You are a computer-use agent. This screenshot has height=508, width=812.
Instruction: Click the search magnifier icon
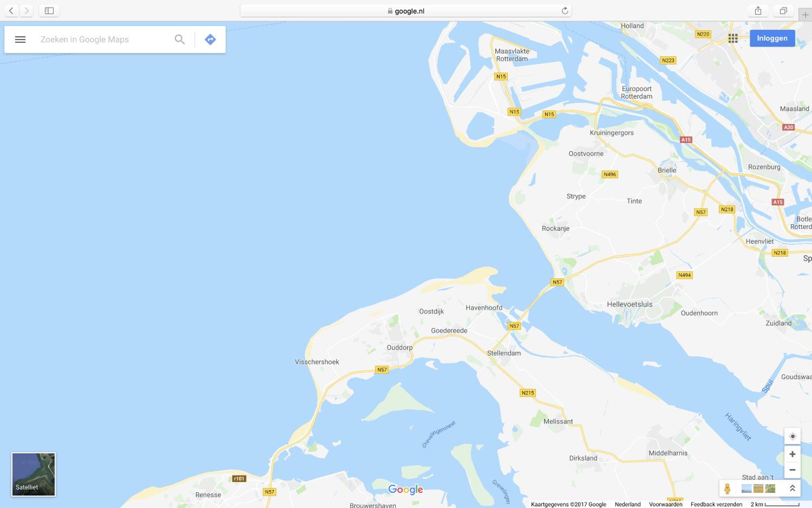(x=180, y=39)
